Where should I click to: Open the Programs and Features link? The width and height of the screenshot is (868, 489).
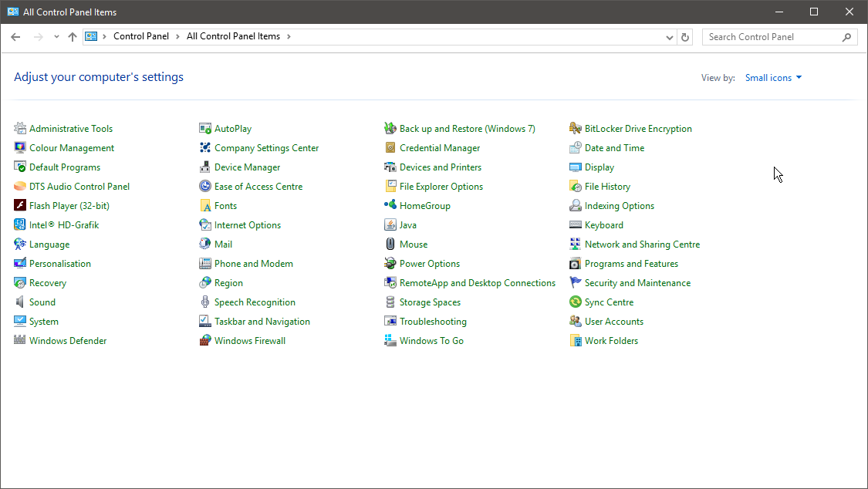point(631,264)
